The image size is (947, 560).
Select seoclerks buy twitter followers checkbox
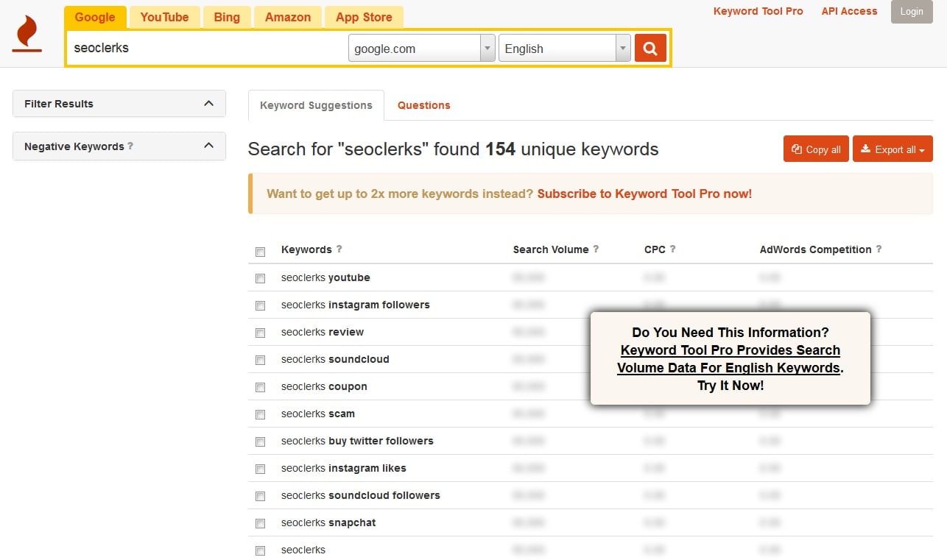(x=260, y=442)
